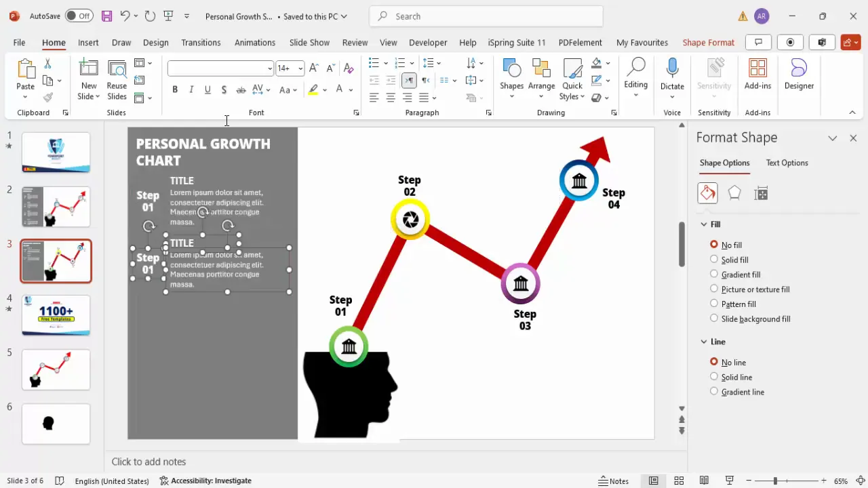Image resolution: width=868 pixels, height=488 pixels.
Task: Select the Effects pentagon icon in Format Shape
Action: point(734,193)
